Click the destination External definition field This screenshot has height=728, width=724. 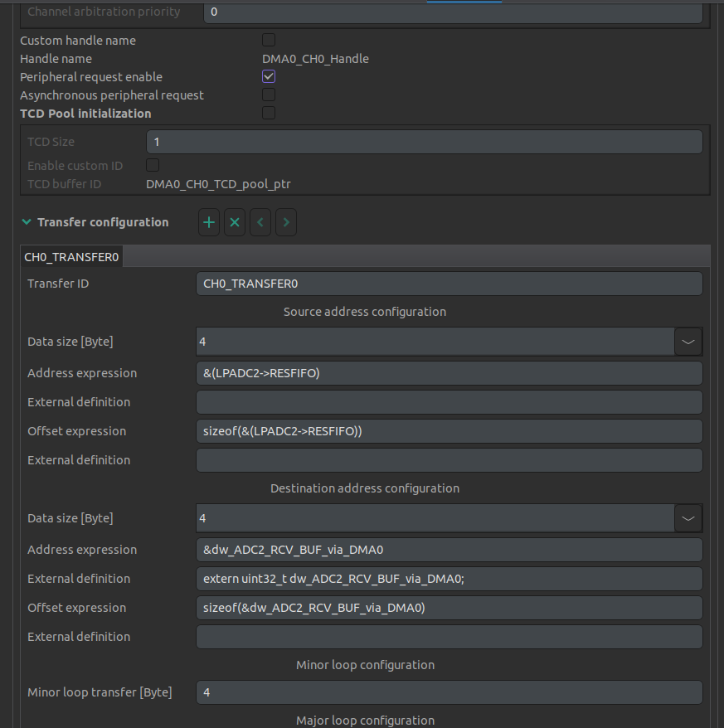pos(449,578)
